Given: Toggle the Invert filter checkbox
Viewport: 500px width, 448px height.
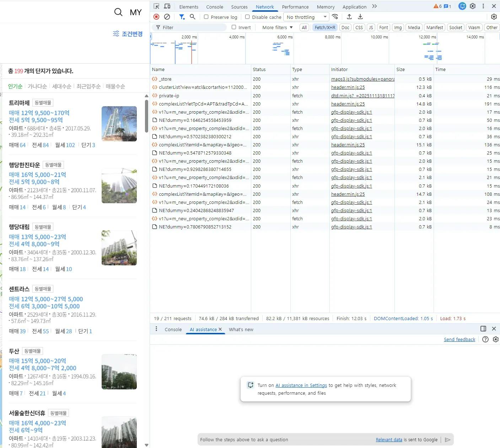Looking at the screenshot, I should [234, 27].
